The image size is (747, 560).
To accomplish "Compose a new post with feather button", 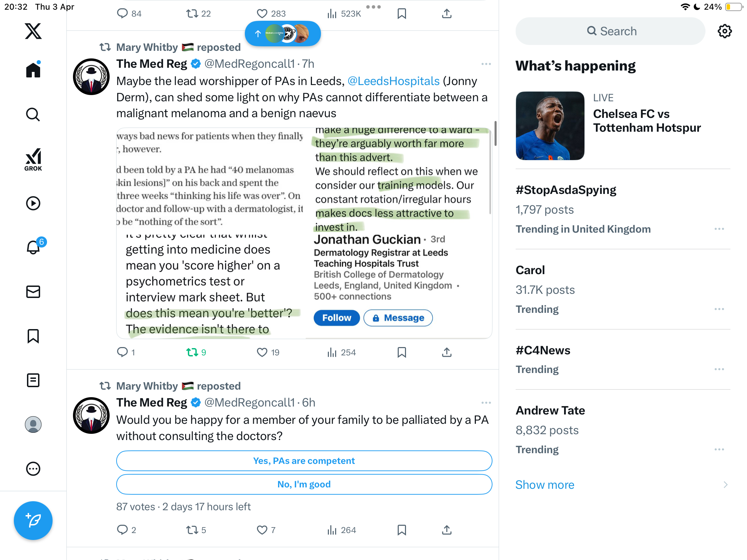I will (33, 521).
